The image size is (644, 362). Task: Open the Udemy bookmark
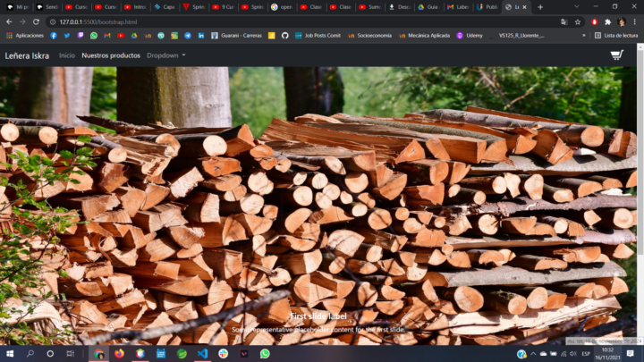tap(473, 36)
